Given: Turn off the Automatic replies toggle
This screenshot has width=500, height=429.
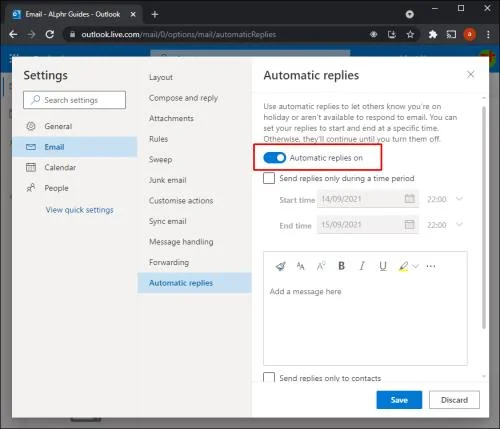Looking at the screenshot, I should tap(274, 158).
